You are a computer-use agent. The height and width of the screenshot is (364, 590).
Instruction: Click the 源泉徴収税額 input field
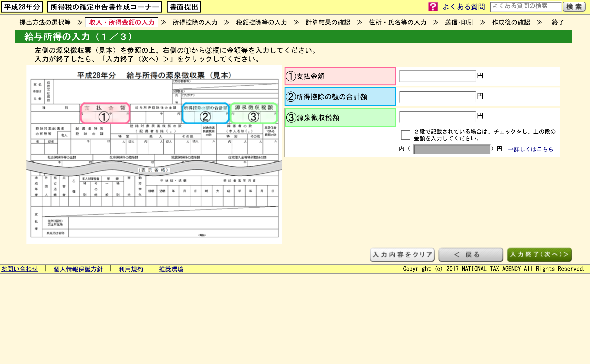pyautogui.click(x=437, y=116)
